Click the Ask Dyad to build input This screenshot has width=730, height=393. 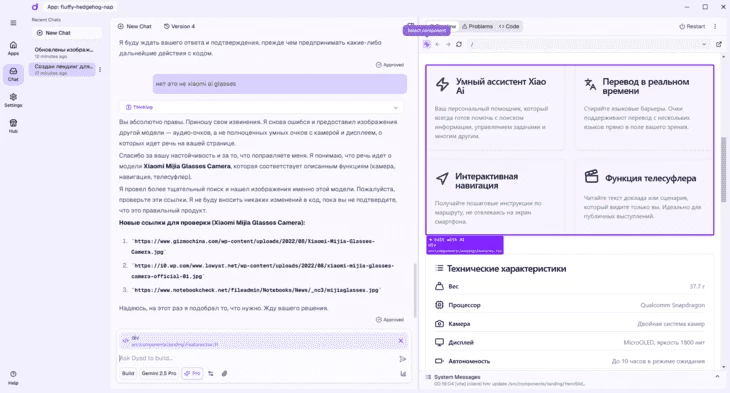(x=257, y=358)
